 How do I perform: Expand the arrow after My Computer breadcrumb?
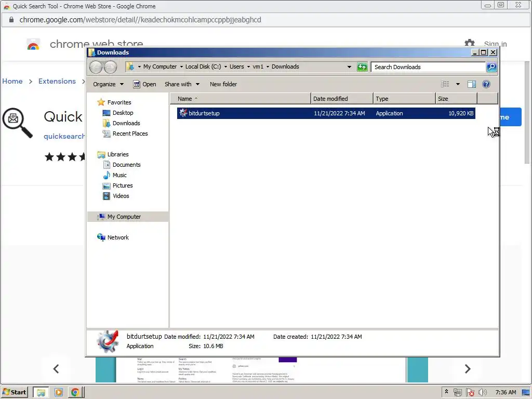181,67
